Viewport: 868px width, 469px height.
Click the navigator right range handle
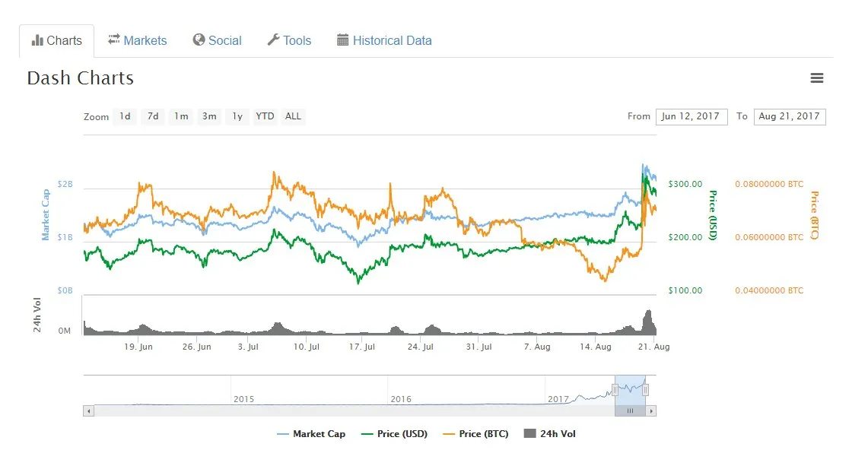point(645,390)
